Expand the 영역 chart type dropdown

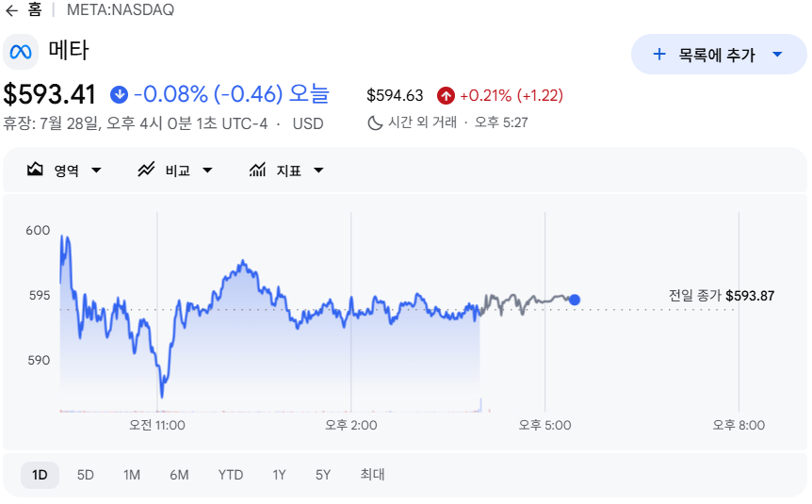tap(96, 171)
